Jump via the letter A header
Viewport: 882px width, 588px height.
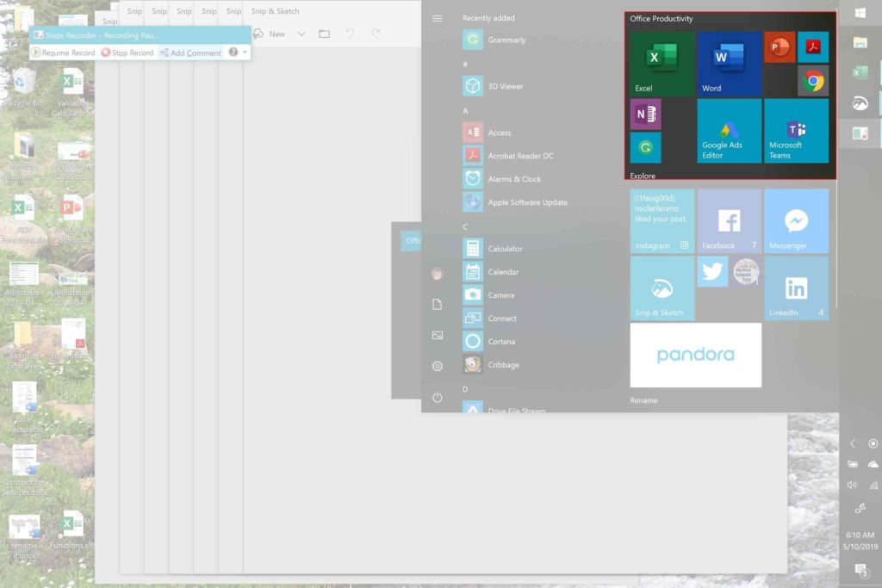[x=465, y=111]
